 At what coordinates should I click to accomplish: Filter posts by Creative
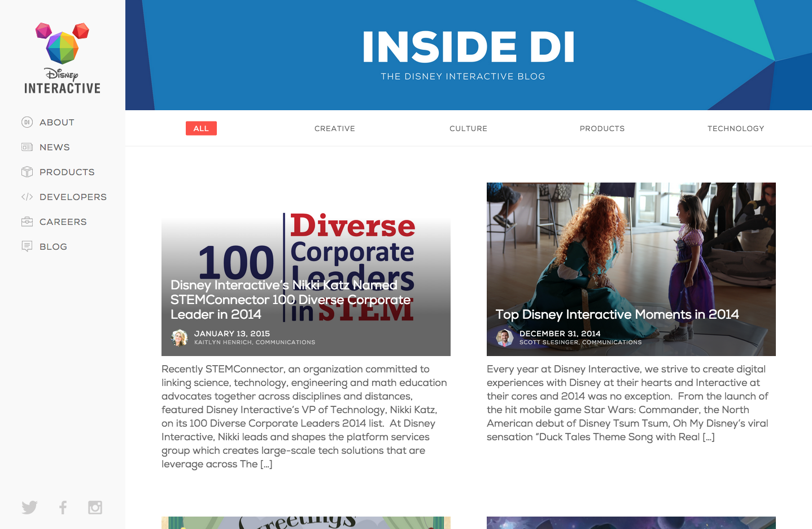pos(335,128)
